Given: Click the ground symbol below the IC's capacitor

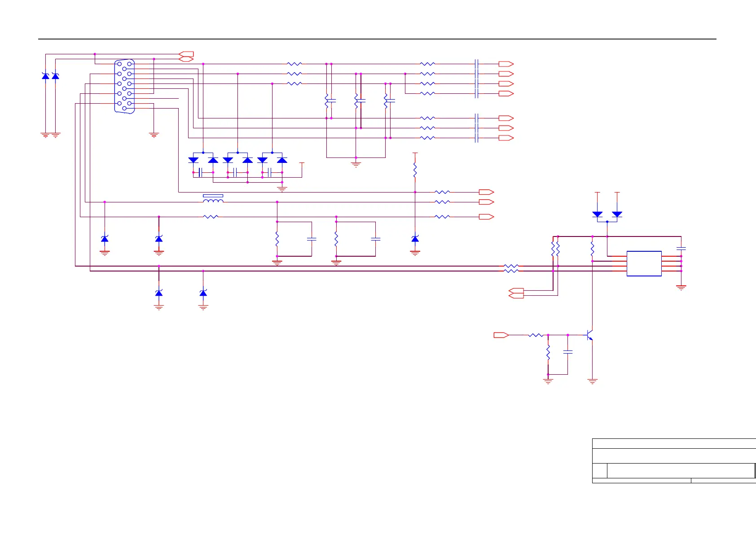Looking at the screenshot, I should coord(681,288).
